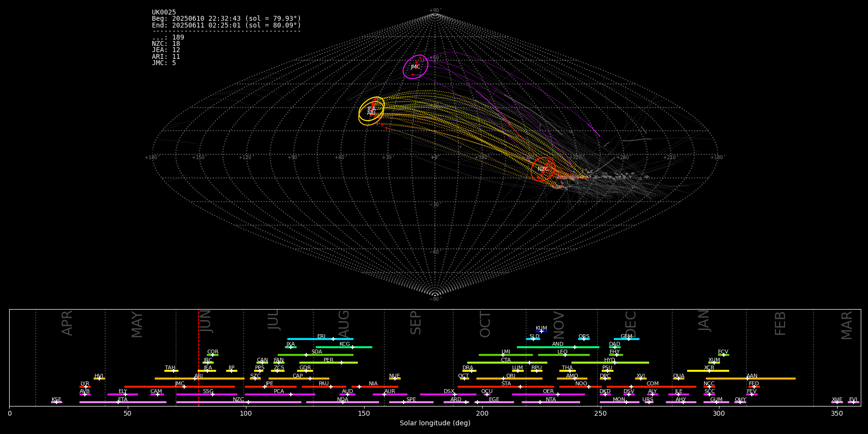The width and height of the screenshot is (868, 434).
Task: Click the XCB shower bar in timeline
Action: [x=708, y=371]
